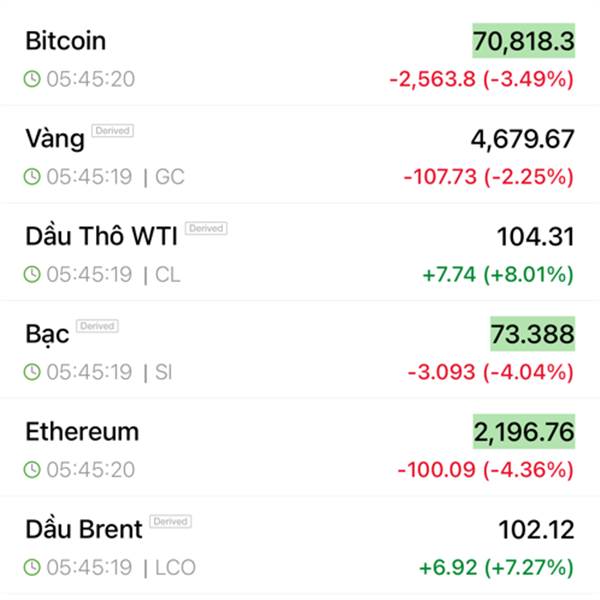
Task: Tap the highlighted Ethereum price 2,196.76
Action: [x=524, y=432]
